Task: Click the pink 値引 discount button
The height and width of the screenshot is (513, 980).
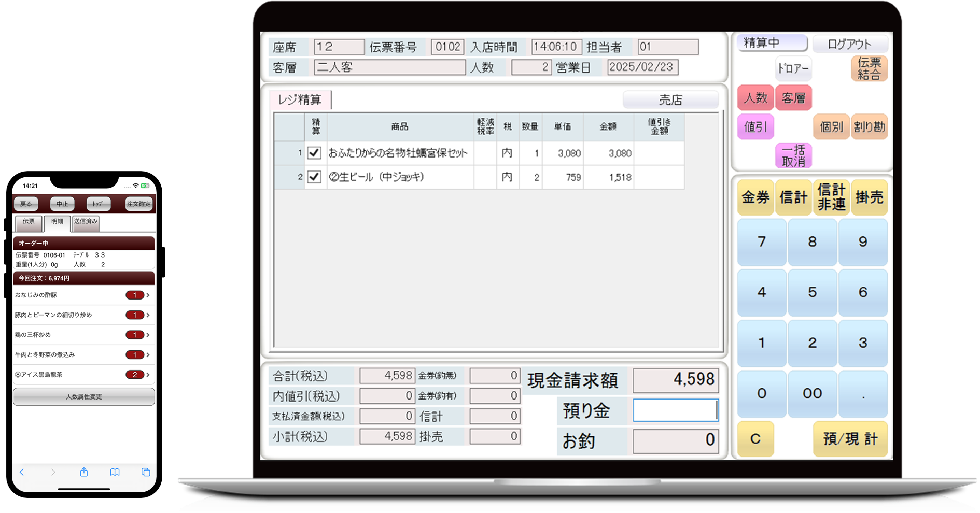Action: pyautogui.click(x=755, y=127)
